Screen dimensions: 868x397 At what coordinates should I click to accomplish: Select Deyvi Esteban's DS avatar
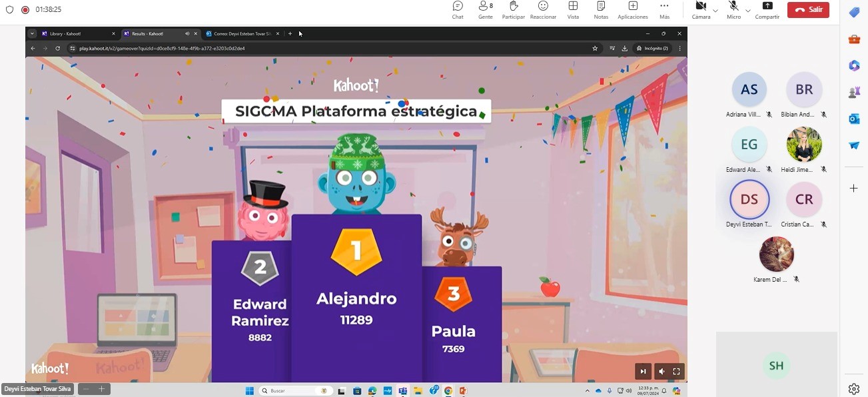tap(749, 199)
